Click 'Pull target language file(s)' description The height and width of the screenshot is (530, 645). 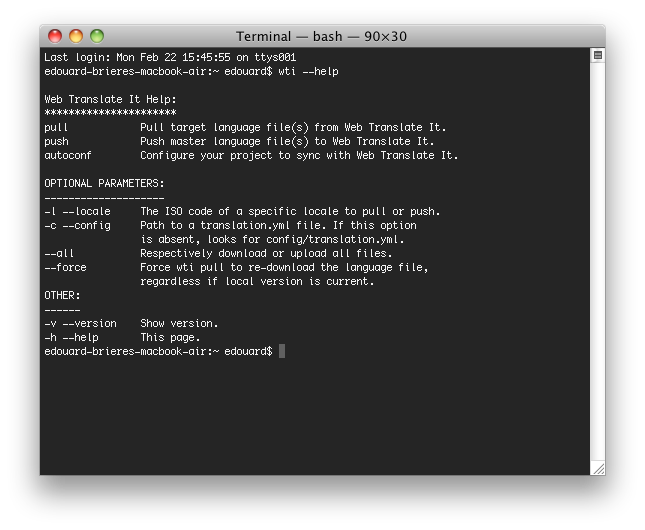(293, 128)
